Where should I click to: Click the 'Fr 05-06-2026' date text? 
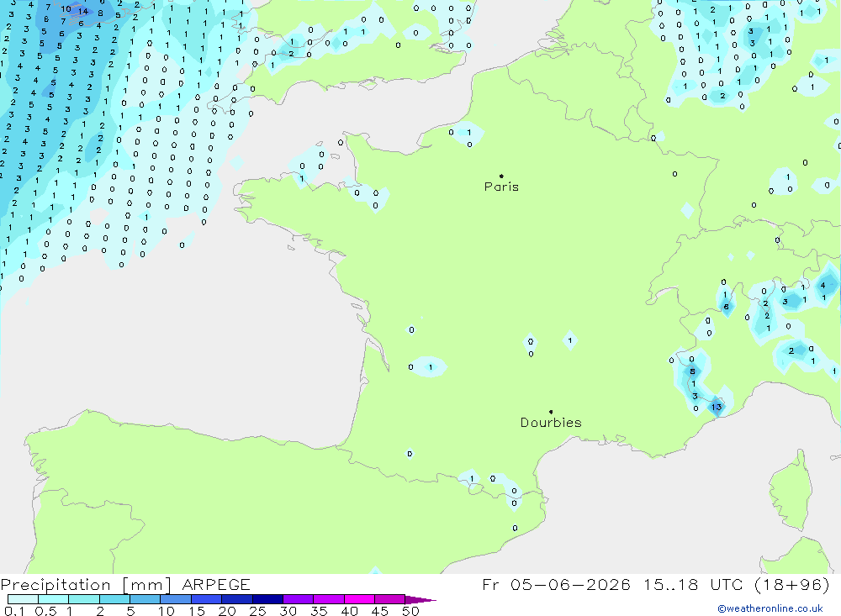point(556,584)
